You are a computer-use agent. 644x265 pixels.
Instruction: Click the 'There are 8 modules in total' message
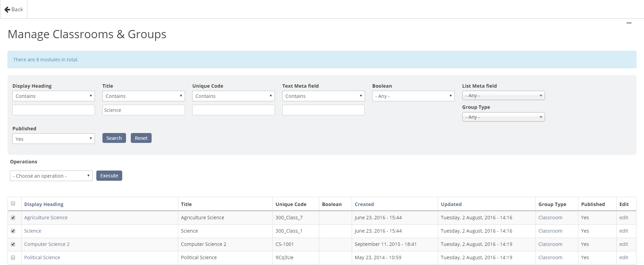(x=46, y=60)
